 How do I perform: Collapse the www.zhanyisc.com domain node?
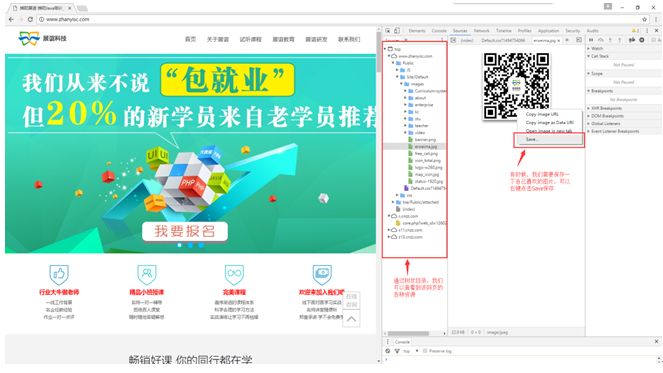pyautogui.click(x=389, y=56)
